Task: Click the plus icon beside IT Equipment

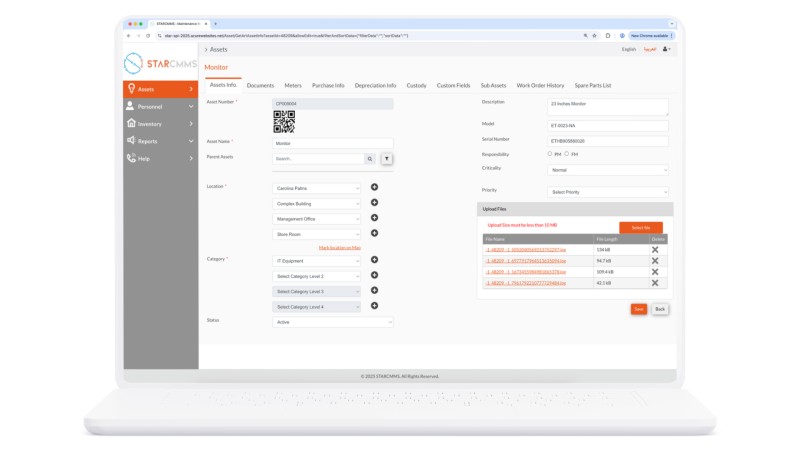Action: (374, 260)
